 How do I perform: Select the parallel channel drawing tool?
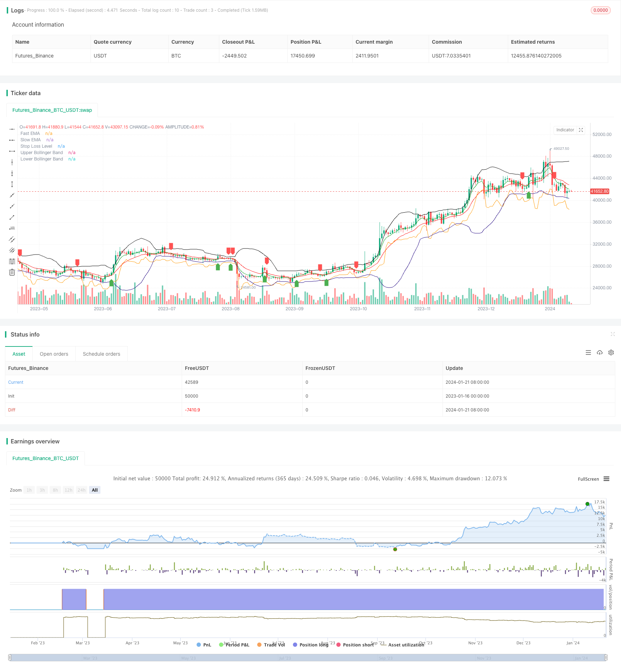pos(12,240)
